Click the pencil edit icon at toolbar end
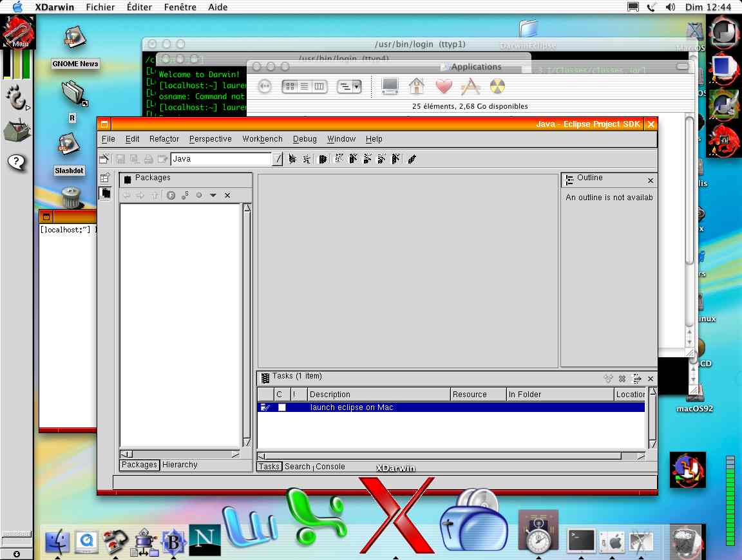This screenshot has height=560, width=742. (x=412, y=159)
